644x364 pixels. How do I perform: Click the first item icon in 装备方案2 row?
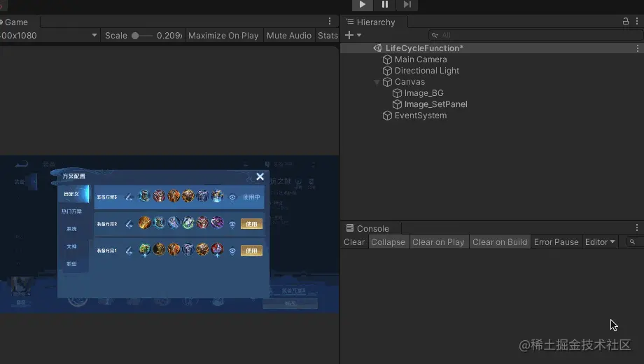click(x=144, y=223)
